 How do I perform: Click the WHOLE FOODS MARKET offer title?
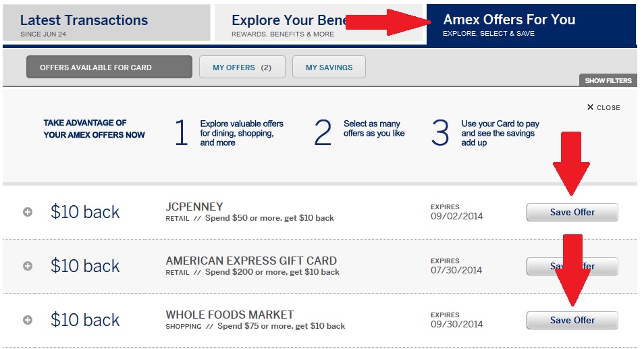pyautogui.click(x=230, y=315)
